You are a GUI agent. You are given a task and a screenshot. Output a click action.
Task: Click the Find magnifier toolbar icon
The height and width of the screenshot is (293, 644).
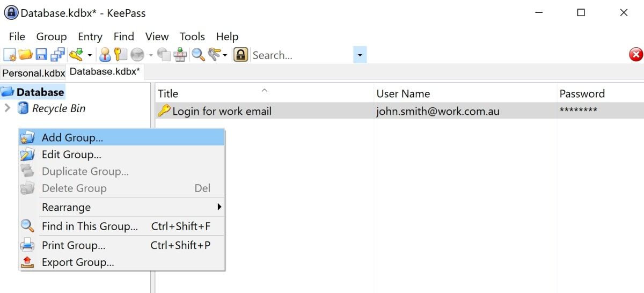coord(199,55)
